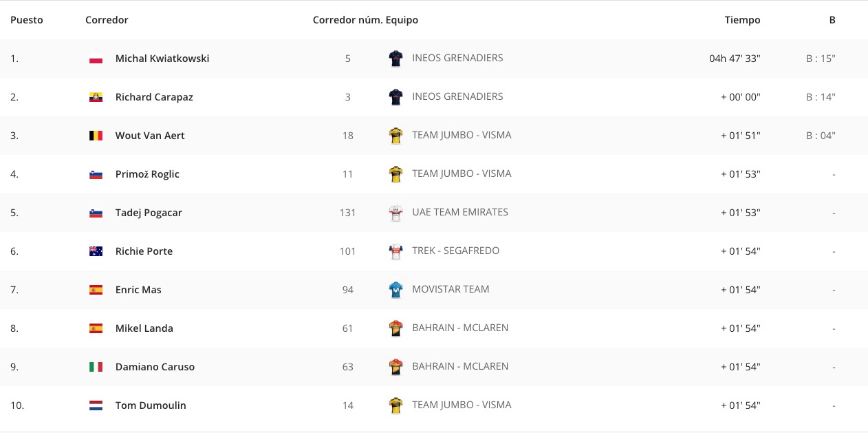Viewport: 868px width, 433px height.
Task: Open rider Tadej Pogacar's name link
Action: (149, 213)
